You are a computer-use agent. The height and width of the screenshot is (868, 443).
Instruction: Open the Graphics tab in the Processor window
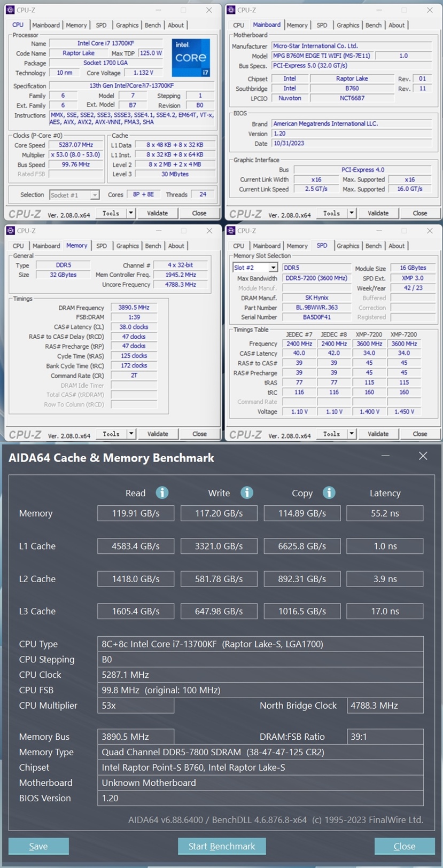[x=127, y=25]
